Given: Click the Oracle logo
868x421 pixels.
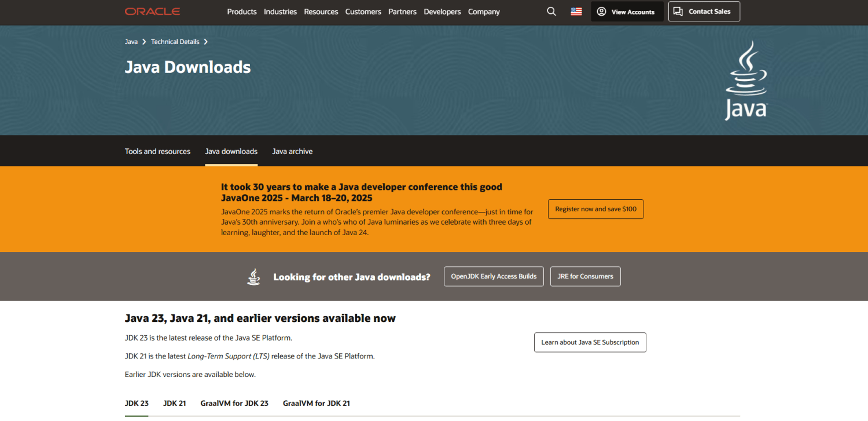Looking at the screenshot, I should 152,12.
